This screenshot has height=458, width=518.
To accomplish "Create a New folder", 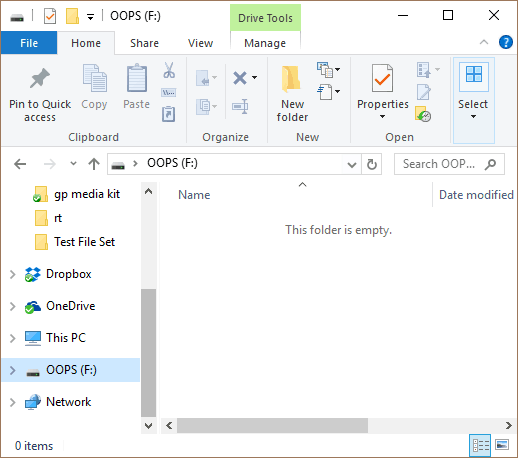I will click(292, 93).
